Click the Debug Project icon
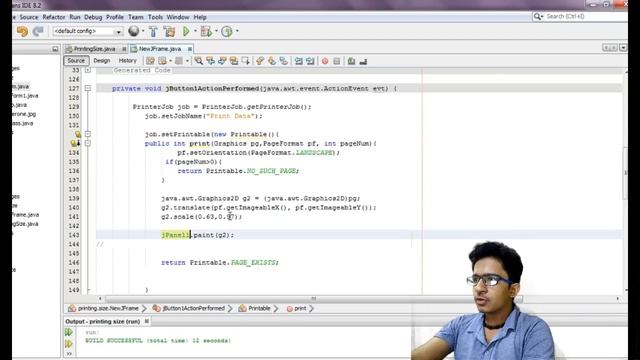 point(206,31)
